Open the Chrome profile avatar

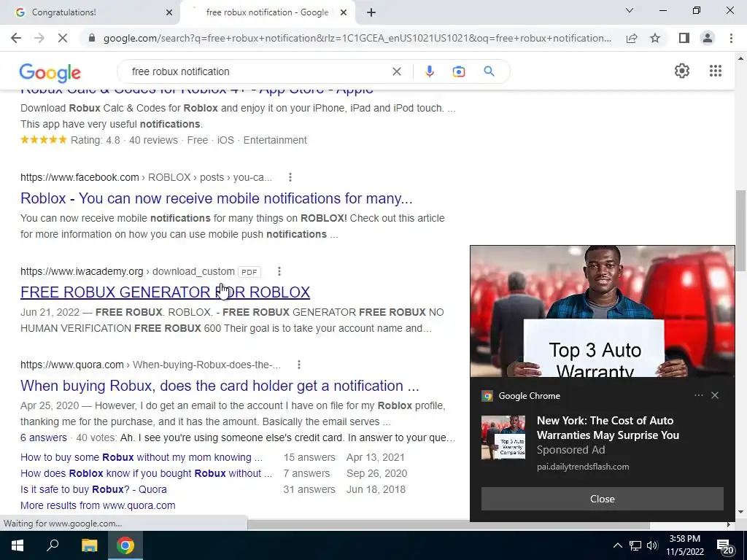708,38
